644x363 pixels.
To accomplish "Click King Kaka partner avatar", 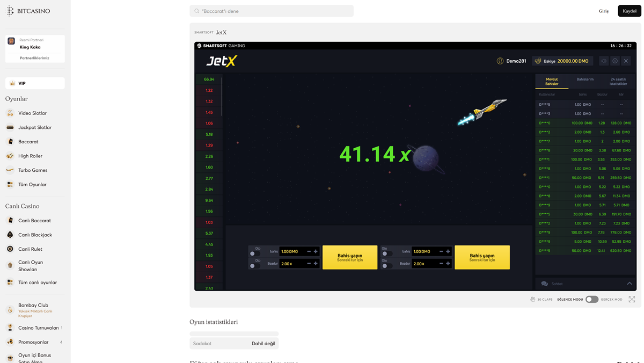I will coord(11,41).
